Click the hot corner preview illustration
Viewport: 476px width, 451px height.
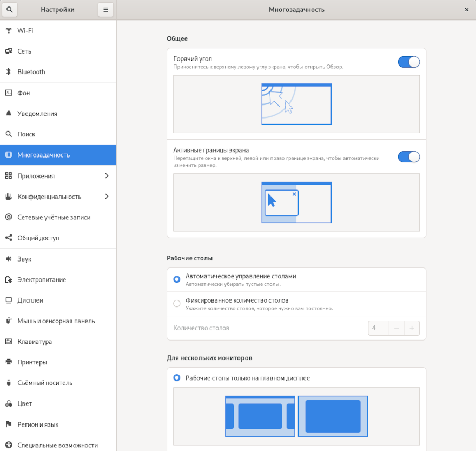(x=296, y=104)
